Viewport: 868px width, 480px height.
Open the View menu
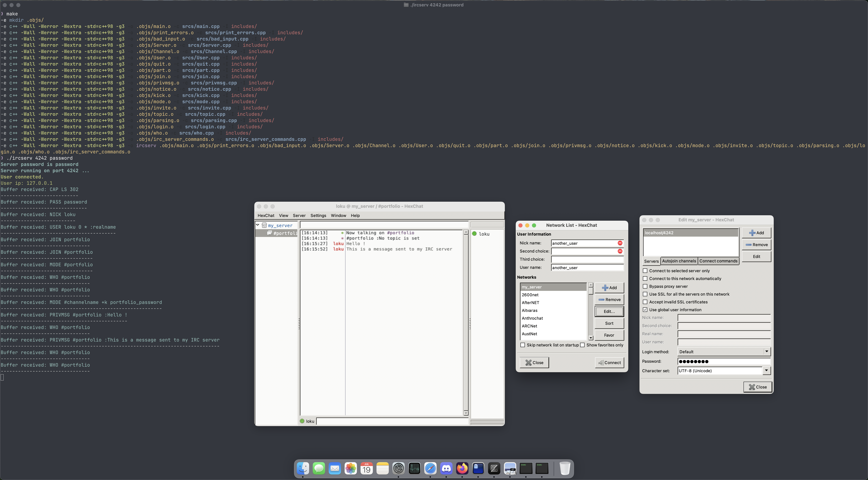283,215
